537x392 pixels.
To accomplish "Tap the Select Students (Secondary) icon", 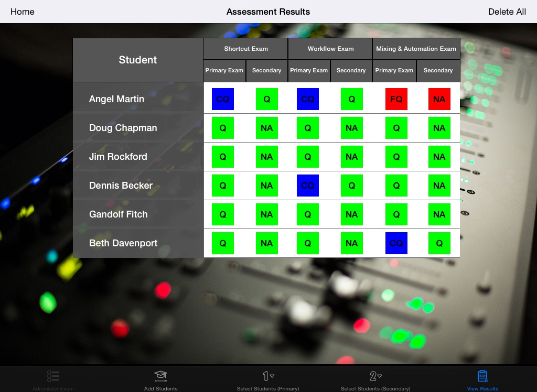I will click(375, 376).
